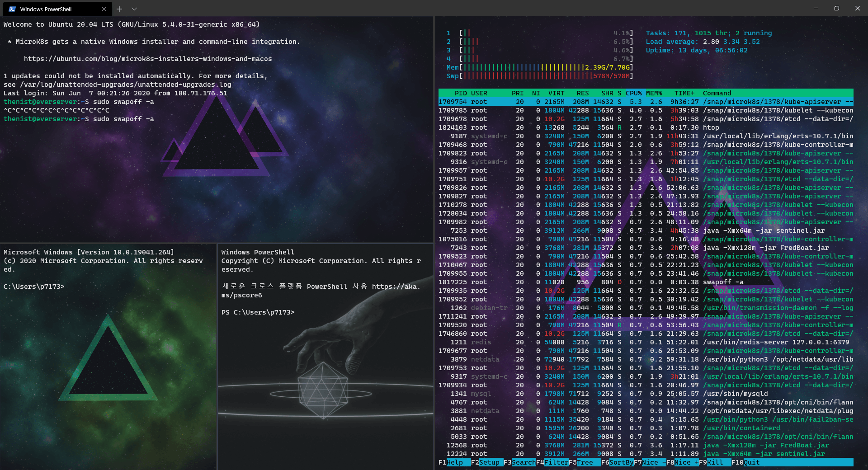
Task: Select the Windows PowerShell tab
Action: (x=50, y=9)
